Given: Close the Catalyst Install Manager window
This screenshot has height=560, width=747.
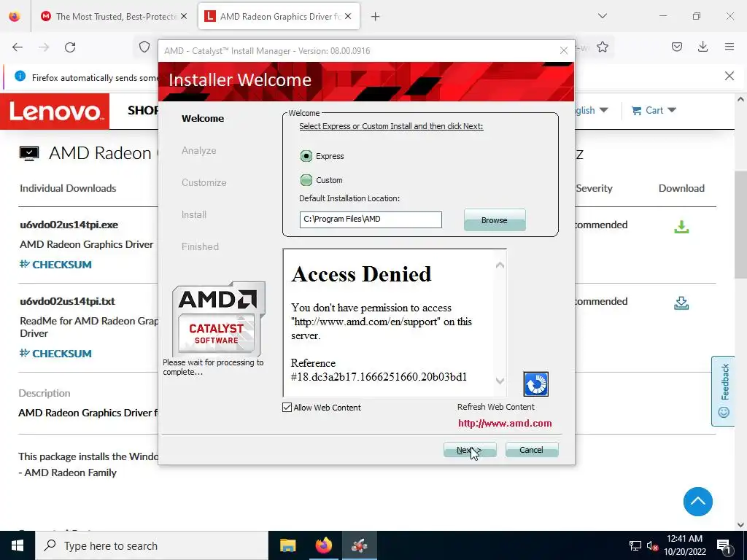Looking at the screenshot, I should [564, 50].
